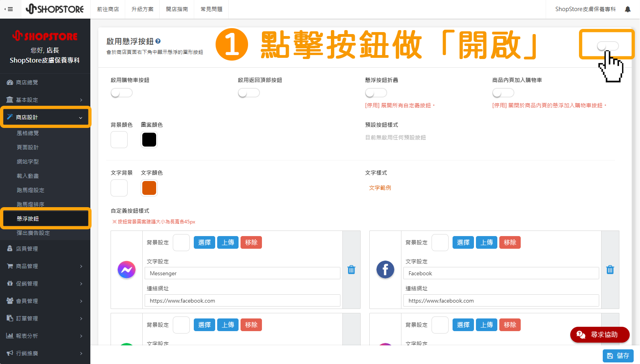Image resolution: width=640 pixels, height=364 pixels.
Task: Toggle main 啟用懸浮按鈕 switch
Action: tap(608, 46)
